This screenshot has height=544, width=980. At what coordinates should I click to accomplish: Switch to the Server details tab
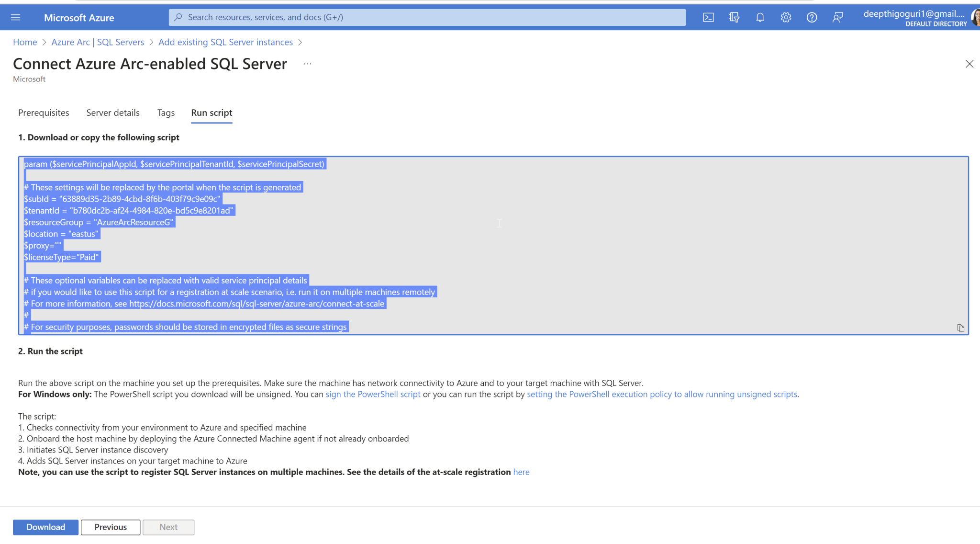click(x=112, y=113)
